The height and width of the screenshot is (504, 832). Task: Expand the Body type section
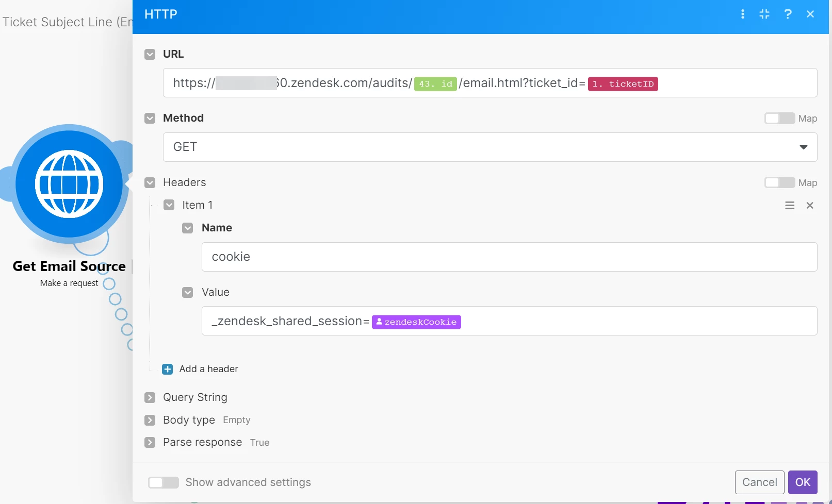pyautogui.click(x=150, y=420)
